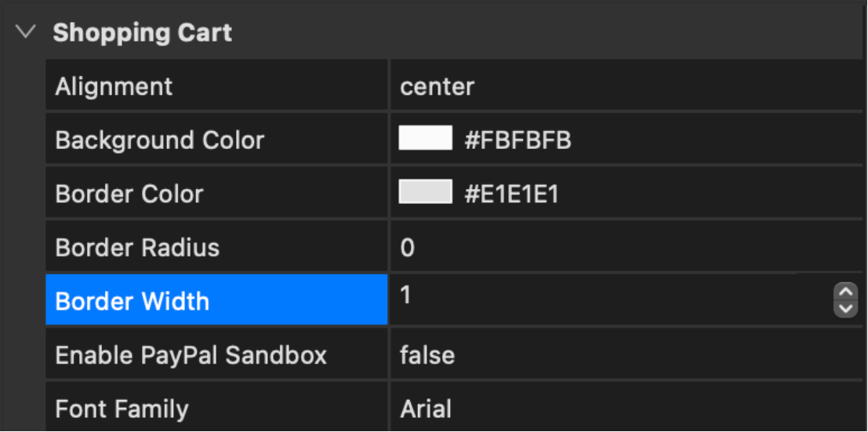Open the Font Family 'Arial' value

(x=426, y=408)
